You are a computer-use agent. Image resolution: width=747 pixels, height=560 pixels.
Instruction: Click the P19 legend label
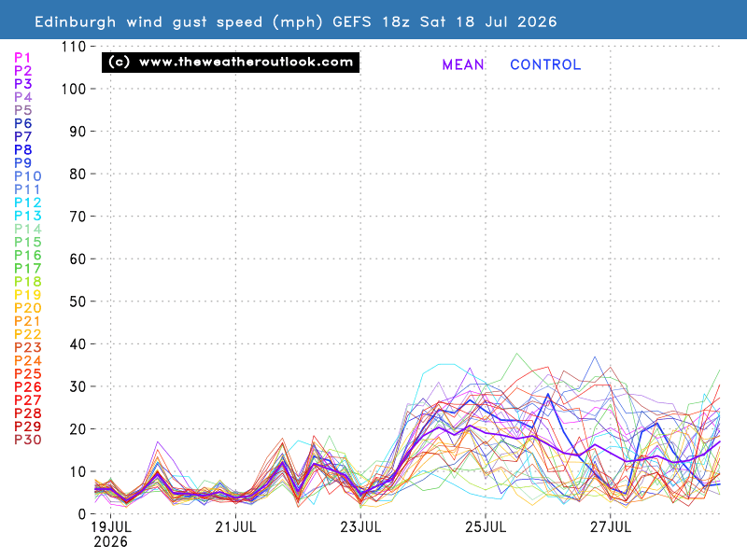pos(28,295)
